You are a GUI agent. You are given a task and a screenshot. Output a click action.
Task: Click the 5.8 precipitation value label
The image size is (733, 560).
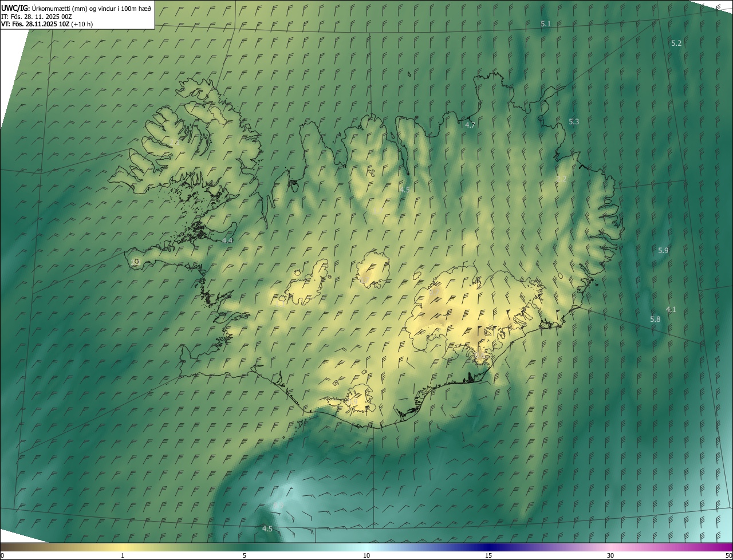pos(655,320)
